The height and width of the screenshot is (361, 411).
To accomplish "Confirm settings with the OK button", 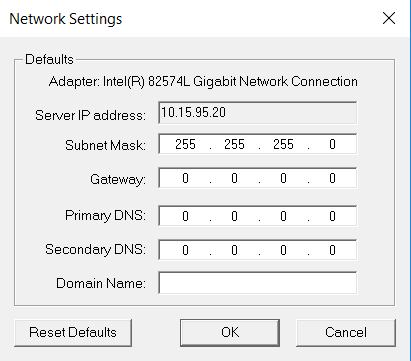I will (x=230, y=333).
